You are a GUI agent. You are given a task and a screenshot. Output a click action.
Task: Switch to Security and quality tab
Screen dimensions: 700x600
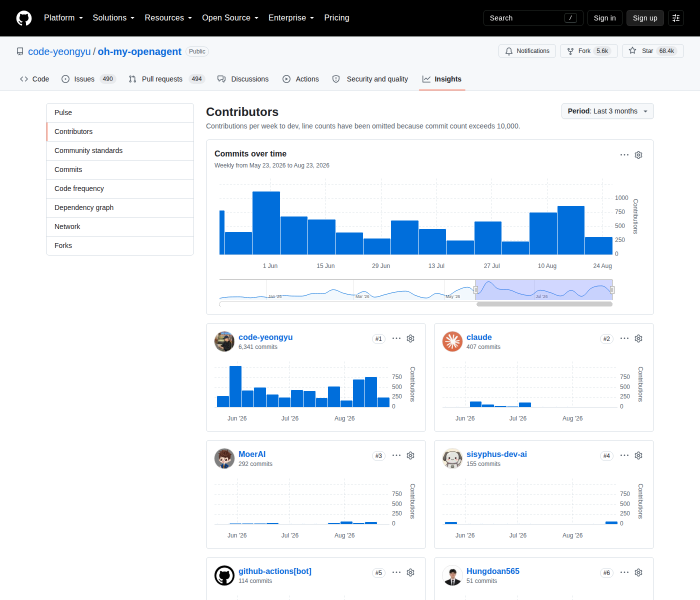(370, 79)
